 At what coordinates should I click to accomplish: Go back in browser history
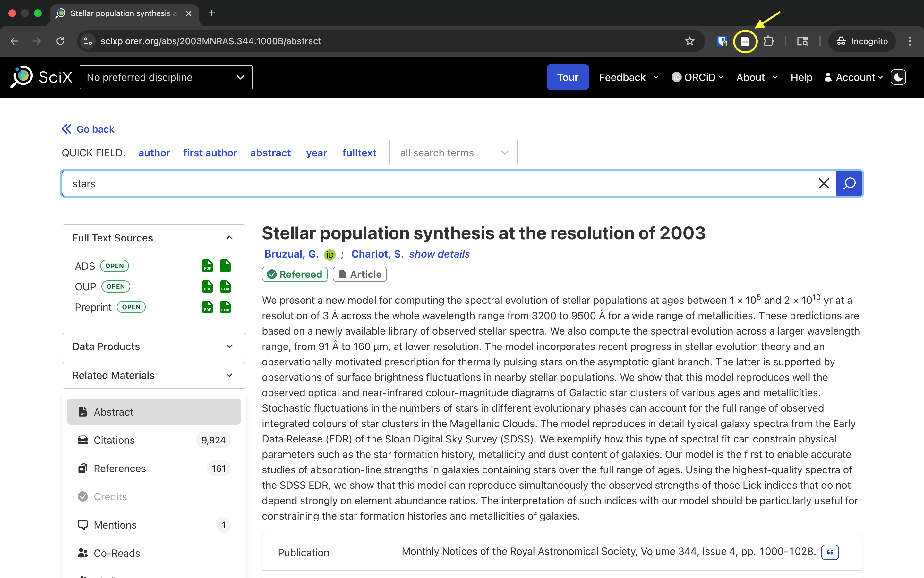(x=14, y=41)
